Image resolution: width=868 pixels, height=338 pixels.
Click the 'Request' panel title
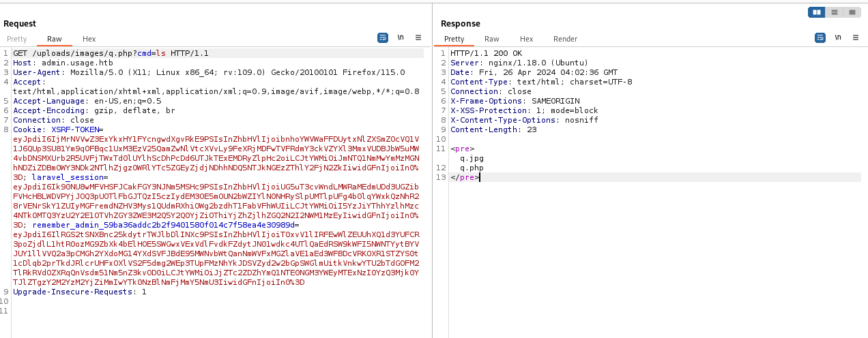click(x=19, y=24)
